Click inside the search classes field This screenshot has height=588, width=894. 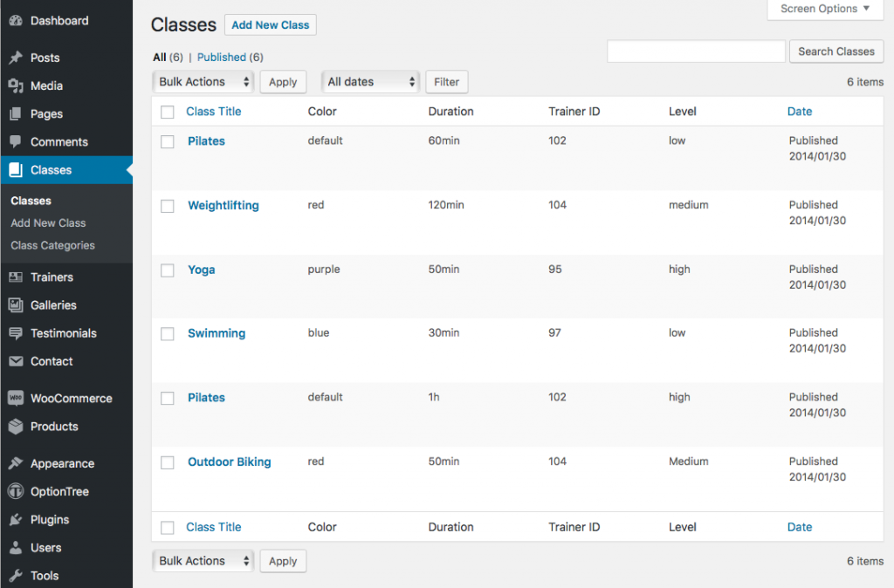point(696,51)
